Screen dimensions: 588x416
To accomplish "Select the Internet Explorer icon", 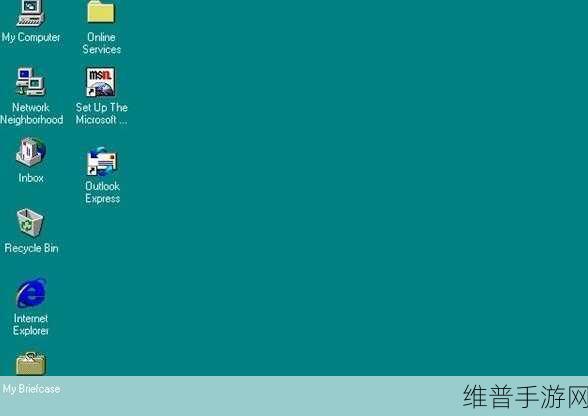I will point(31,293).
